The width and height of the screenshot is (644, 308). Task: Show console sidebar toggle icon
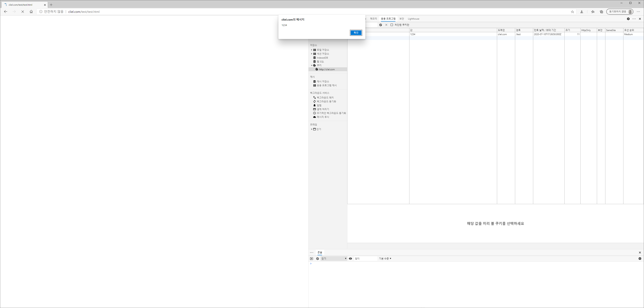pyautogui.click(x=311, y=259)
